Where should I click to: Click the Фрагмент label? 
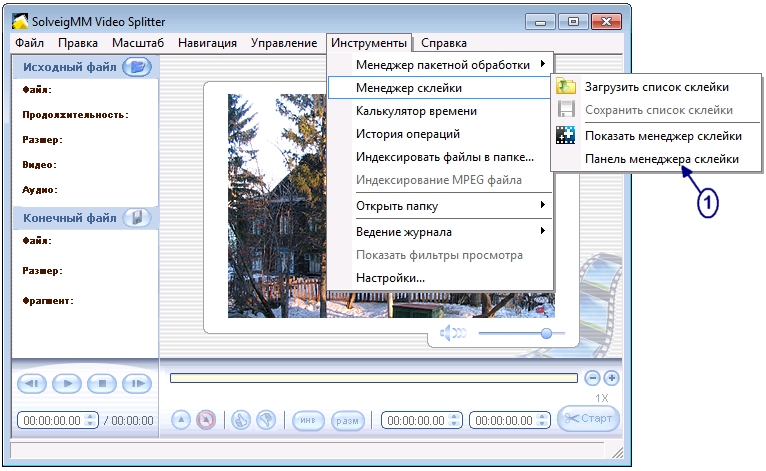[48, 301]
